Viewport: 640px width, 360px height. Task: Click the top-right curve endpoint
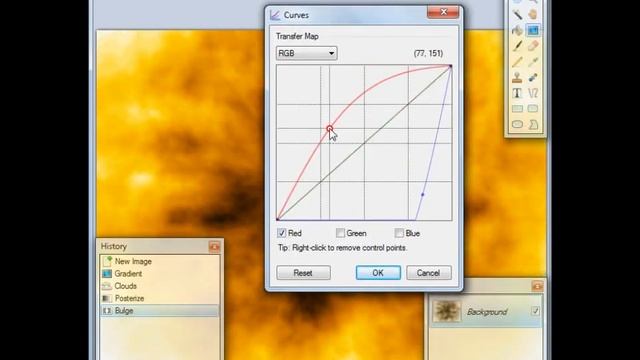point(451,66)
